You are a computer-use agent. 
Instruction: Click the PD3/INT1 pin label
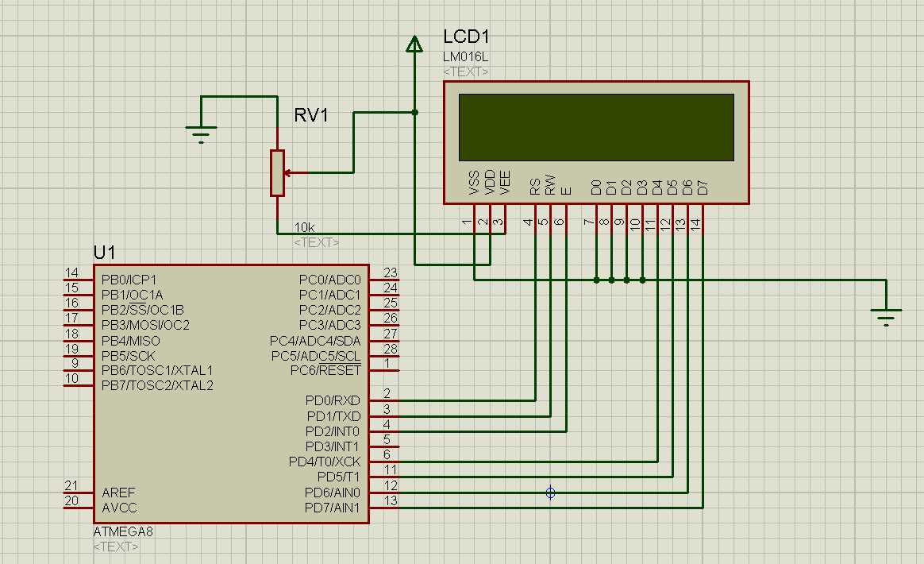coord(333,446)
